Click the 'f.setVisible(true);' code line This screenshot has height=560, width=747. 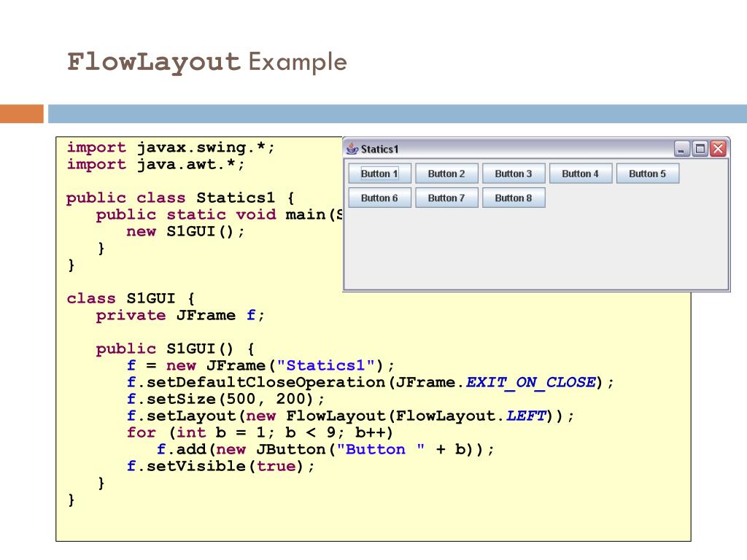(x=220, y=466)
